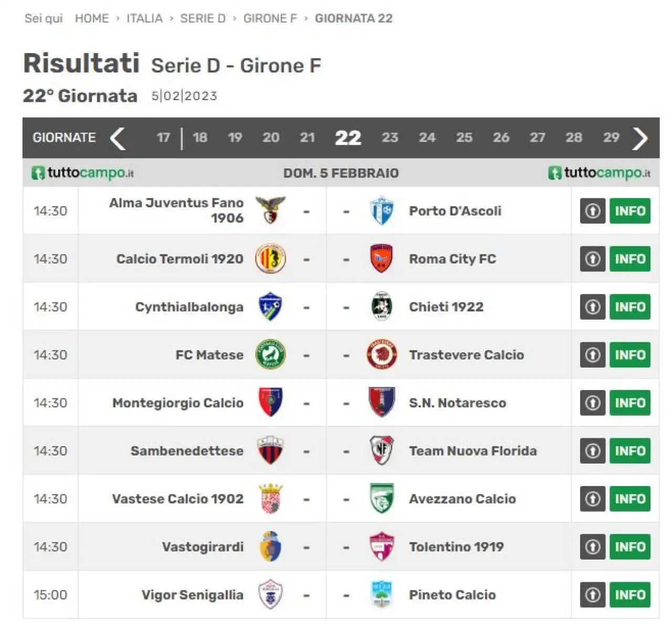Screen dimensions: 672x631
Task: Open the Vigor Senigallia team badge
Action: [x=270, y=595]
